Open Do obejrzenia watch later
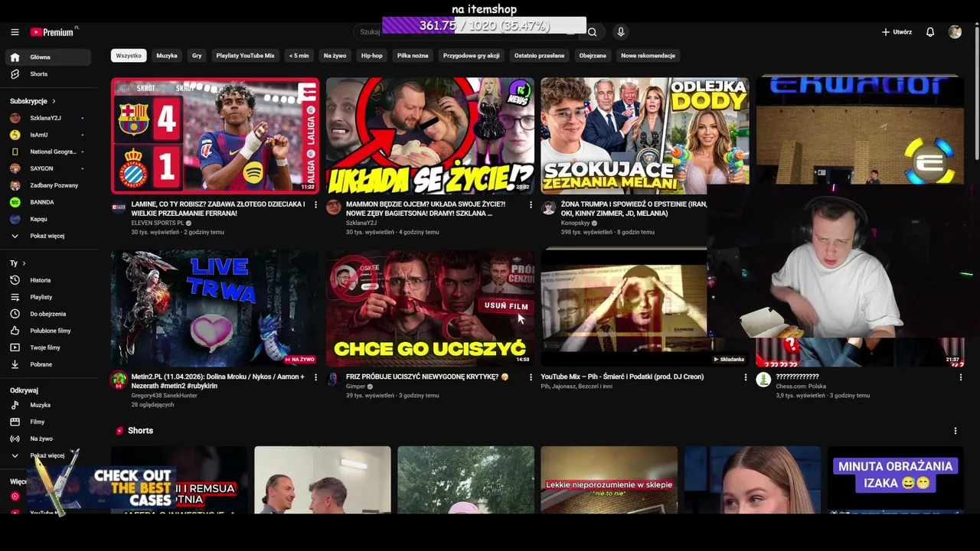 coord(48,314)
